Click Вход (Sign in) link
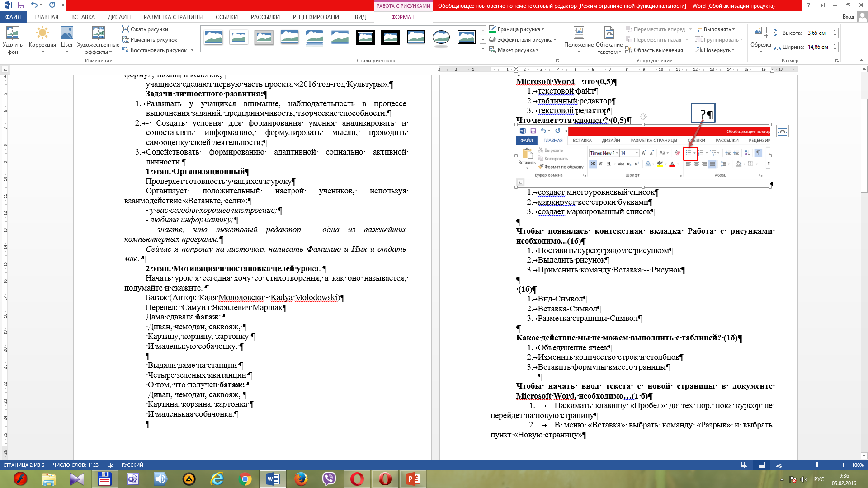 pos(848,17)
